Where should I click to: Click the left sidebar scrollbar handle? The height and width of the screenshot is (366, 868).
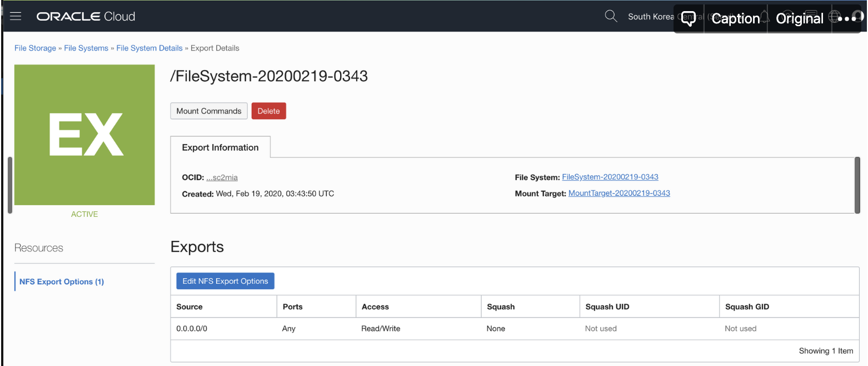click(x=10, y=185)
